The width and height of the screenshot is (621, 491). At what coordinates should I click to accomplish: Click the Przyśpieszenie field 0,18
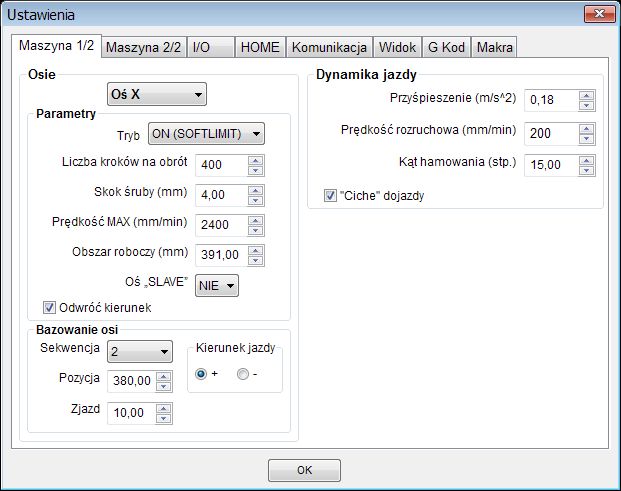pyautogui.click(x=552, y=101)
